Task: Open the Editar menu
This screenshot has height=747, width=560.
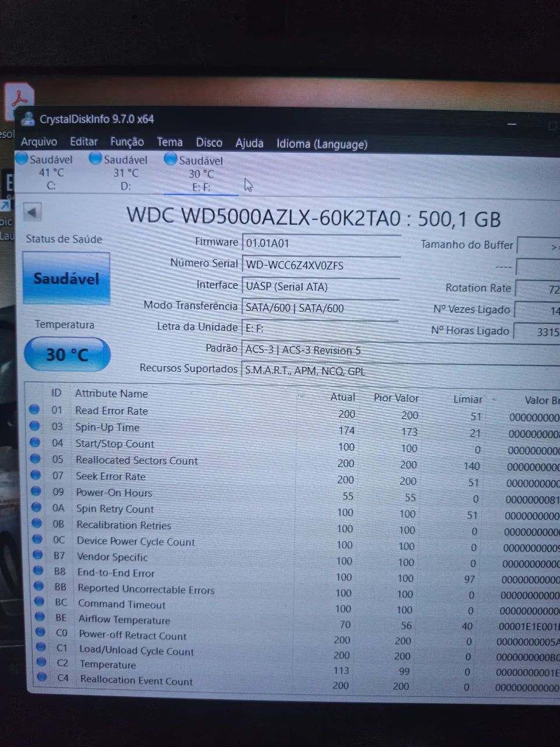Action: pyautogui.click(x=84, y=141)
